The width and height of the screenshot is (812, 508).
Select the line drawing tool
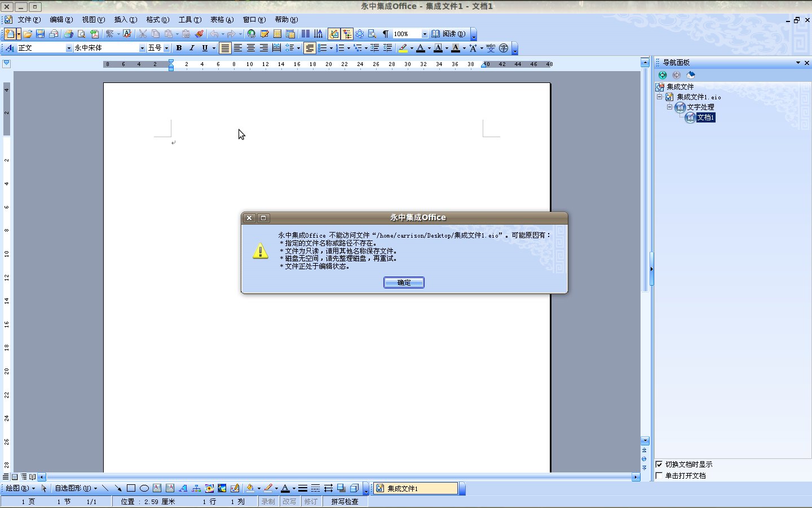pos(105,488)
